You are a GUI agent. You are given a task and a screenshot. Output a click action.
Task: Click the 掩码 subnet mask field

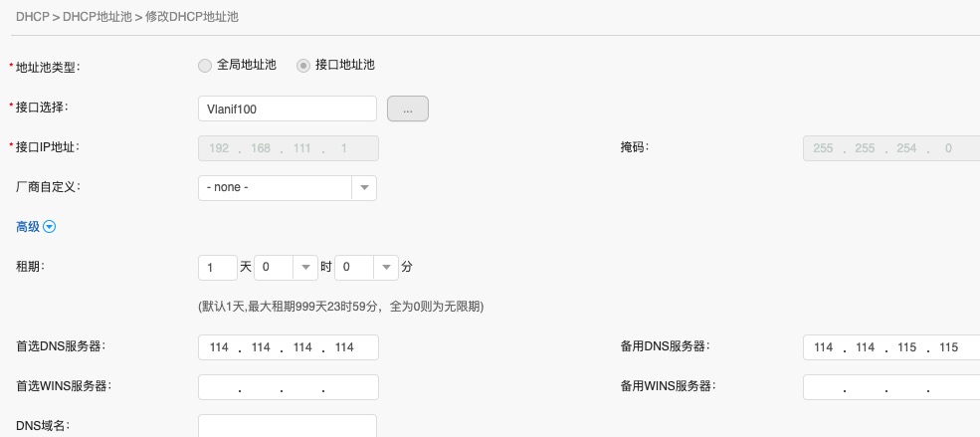coord(890,148)
